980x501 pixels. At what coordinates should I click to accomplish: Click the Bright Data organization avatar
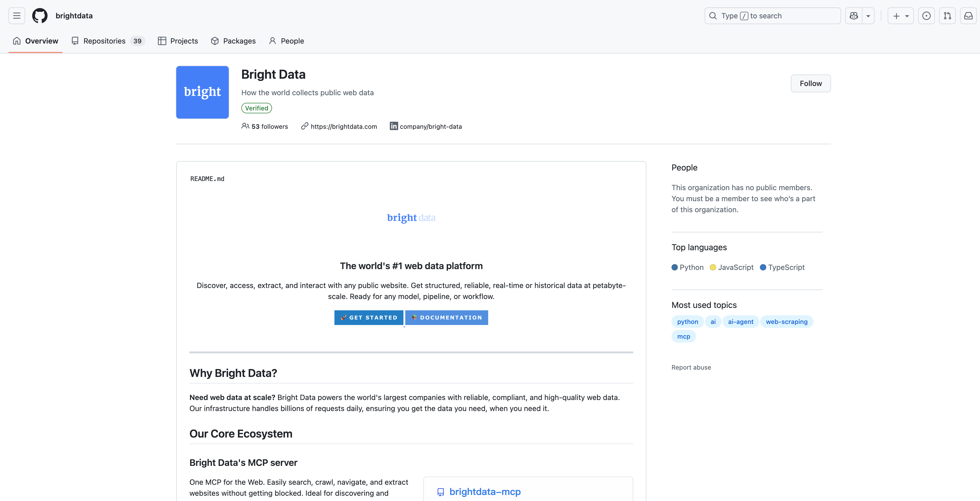[203, 92]
